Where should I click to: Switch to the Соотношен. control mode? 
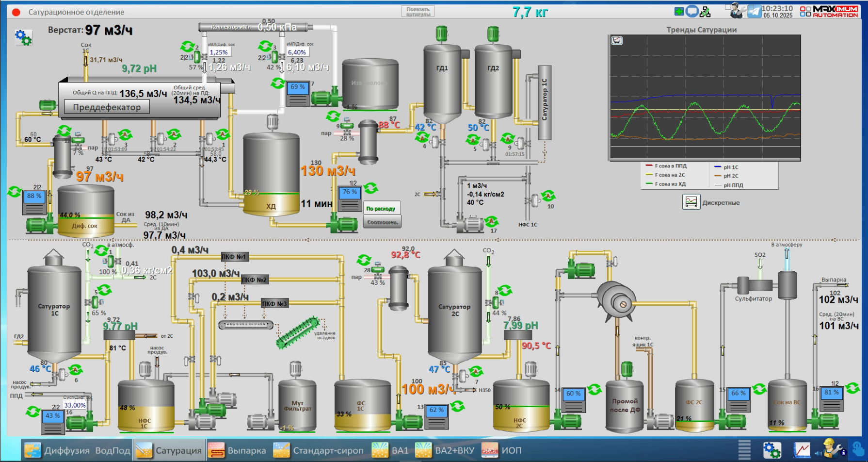[x=382, y=222]
